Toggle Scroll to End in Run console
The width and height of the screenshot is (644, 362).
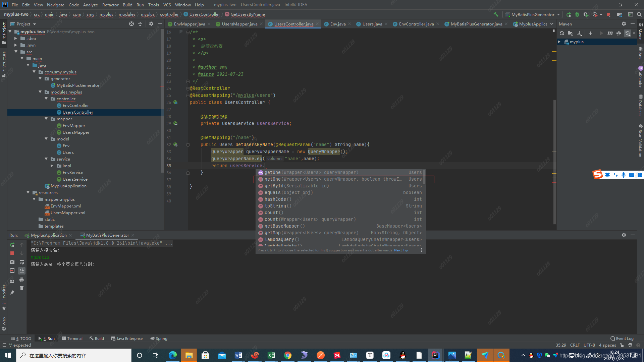tap(22, 271)
